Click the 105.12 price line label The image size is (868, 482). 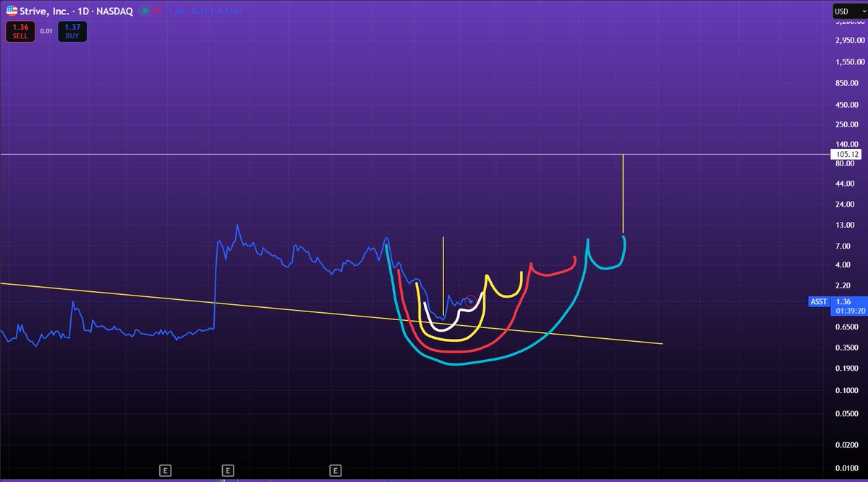pyautogui.click(x=846, y=154)
